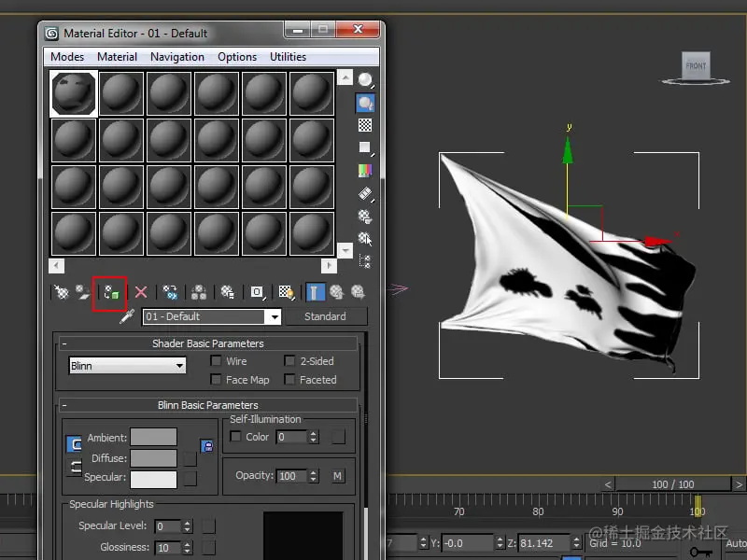Enable the 2-Sided checkbox
Image resolution: width=747 pixels, height=560 pixels.
point(290,361)
